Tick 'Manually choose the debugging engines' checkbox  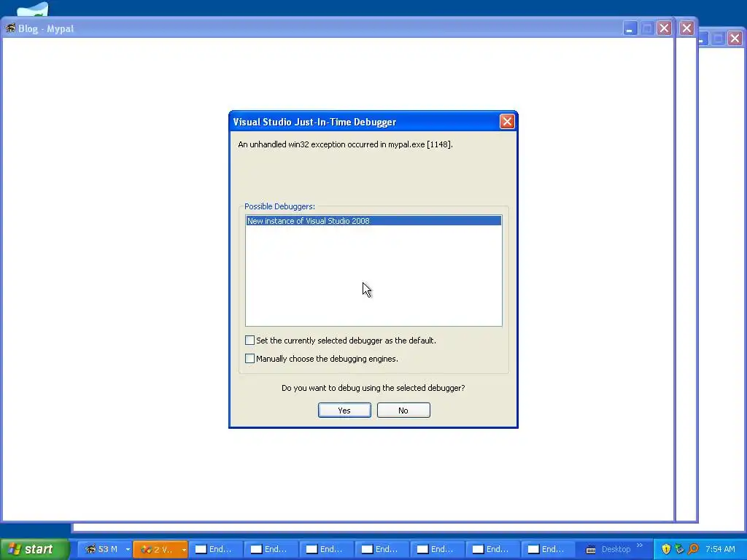pos(249,358)
